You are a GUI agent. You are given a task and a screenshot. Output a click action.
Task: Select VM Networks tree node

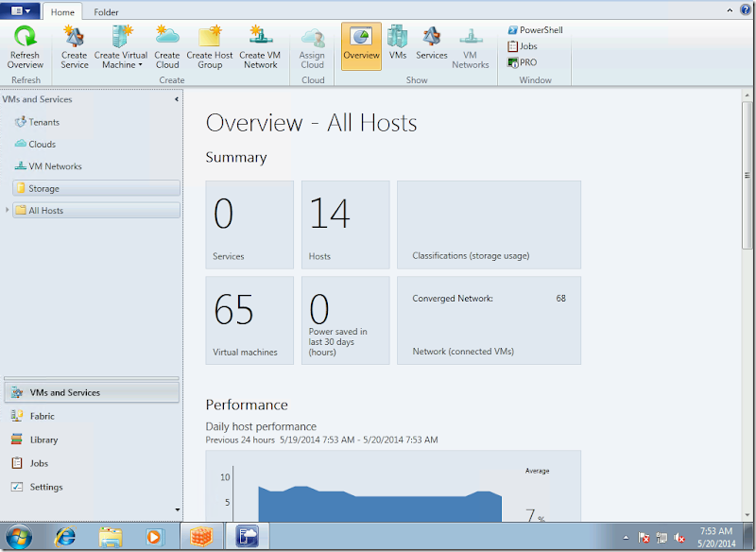coord(48,166)
